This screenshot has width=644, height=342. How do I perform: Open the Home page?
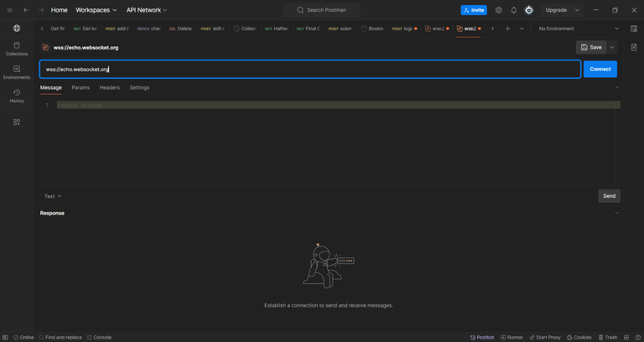click(x=60, y=10)
